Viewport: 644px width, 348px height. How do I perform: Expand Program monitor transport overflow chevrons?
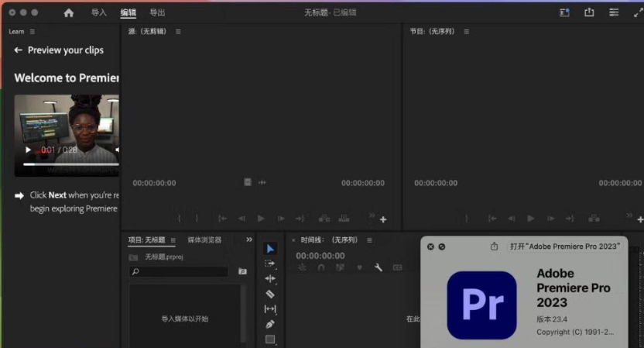tap(629, 215)
